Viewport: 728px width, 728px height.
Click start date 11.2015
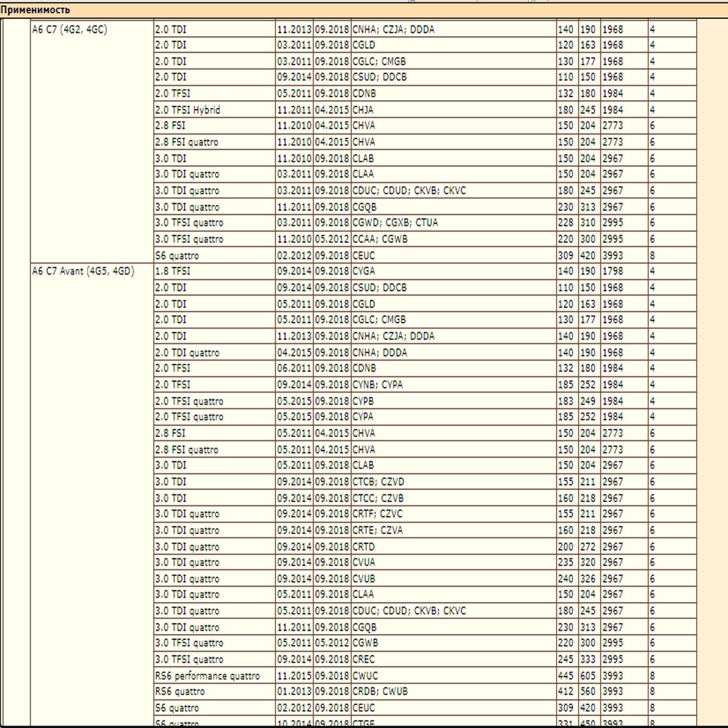pos(294,676)
